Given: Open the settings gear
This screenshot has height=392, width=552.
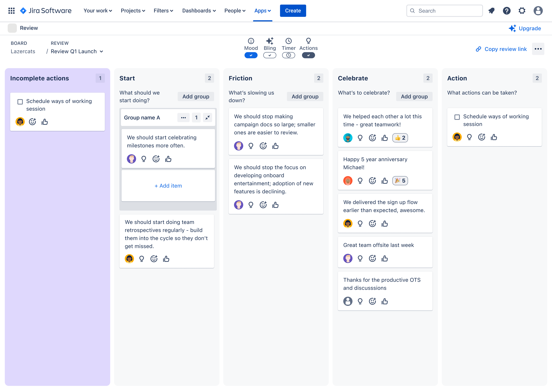Looking at the screenshot, I should (x=522, y=11).
